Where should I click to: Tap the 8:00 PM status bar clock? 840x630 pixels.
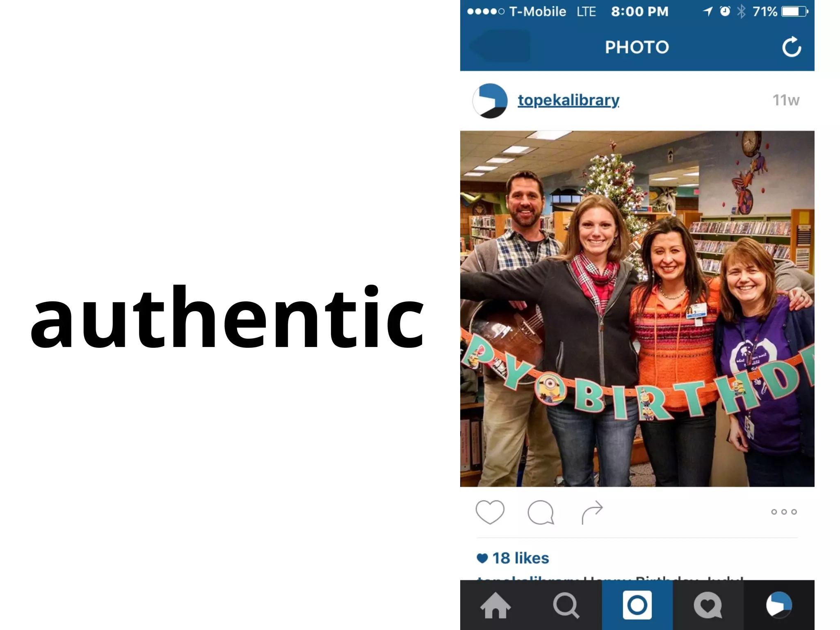640,11
